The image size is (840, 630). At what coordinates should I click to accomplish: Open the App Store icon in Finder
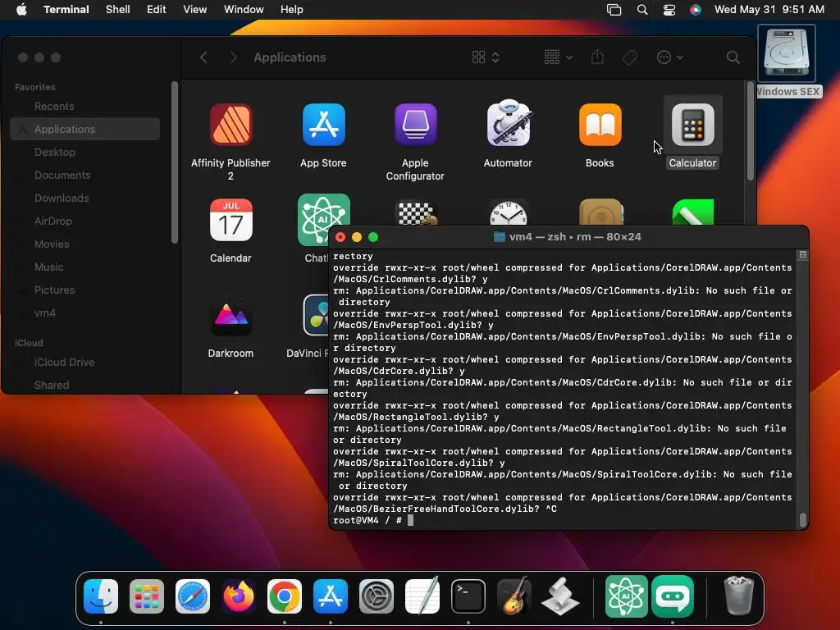click(x=323, y=125)
